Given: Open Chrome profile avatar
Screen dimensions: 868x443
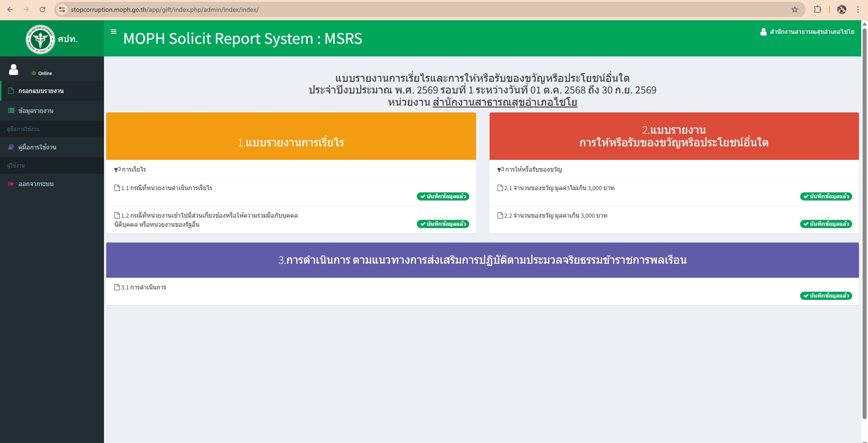Looking at the screenshot, I should 842,9.
